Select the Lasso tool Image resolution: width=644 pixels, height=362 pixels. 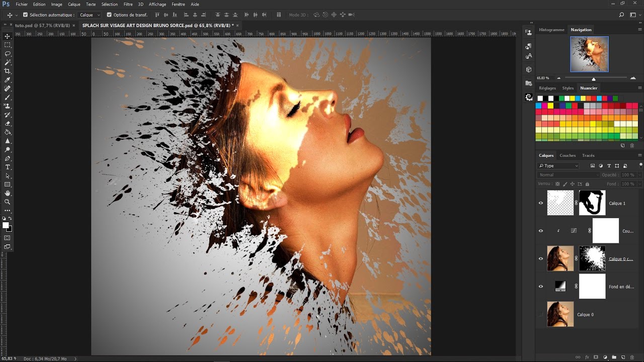[x=8, y=54]
